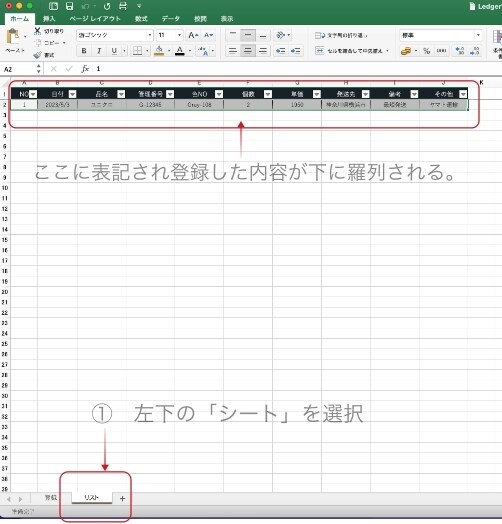502x524 pixels.
Task: Click the phonetic guide icon
Action: pos(203,51)
